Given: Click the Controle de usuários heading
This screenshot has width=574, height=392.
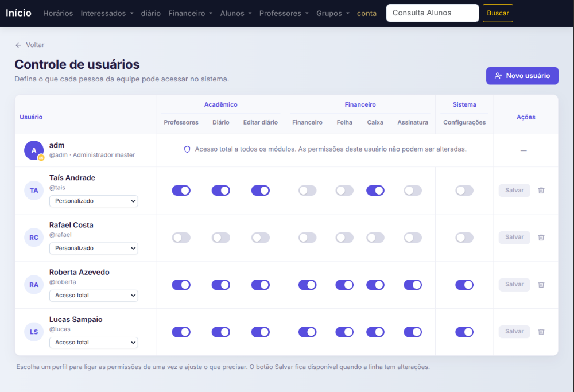Looking at the screenshot, I should pos(77,64).
